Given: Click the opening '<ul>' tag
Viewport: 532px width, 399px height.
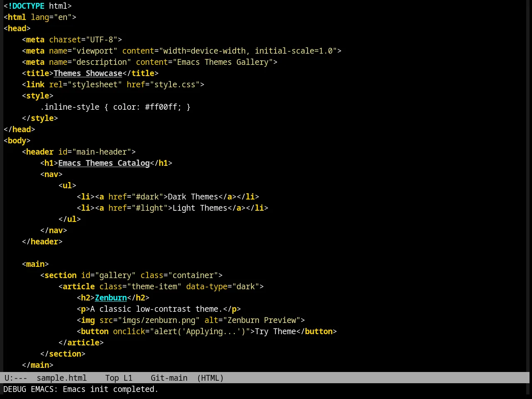Looking at the screenshot, I should pyautogui.click(x=67, y=185).
